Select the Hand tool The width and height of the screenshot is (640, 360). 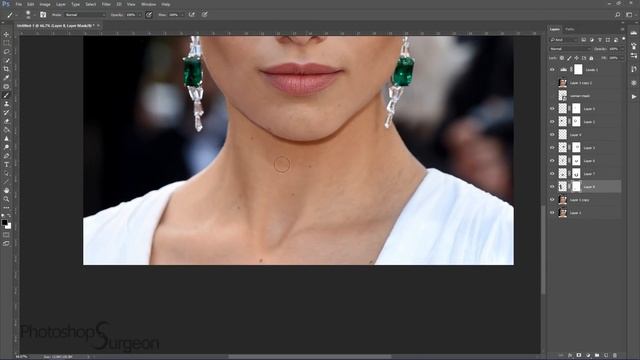6,191
